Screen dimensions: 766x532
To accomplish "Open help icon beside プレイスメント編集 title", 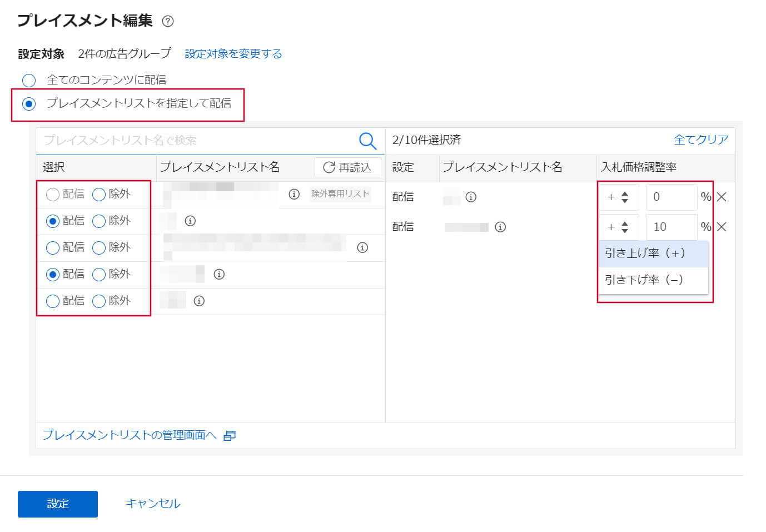I will tap(167, 21).
